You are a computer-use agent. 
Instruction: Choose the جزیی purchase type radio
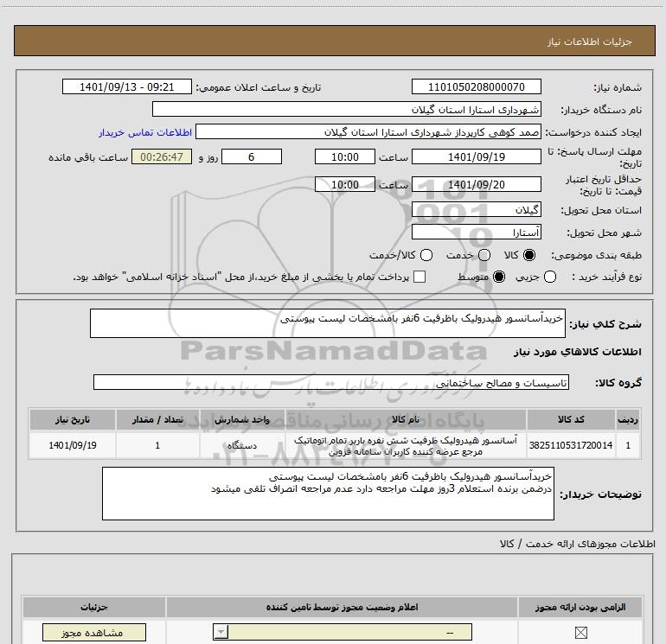pyautogui.click(x=550, y=277)
